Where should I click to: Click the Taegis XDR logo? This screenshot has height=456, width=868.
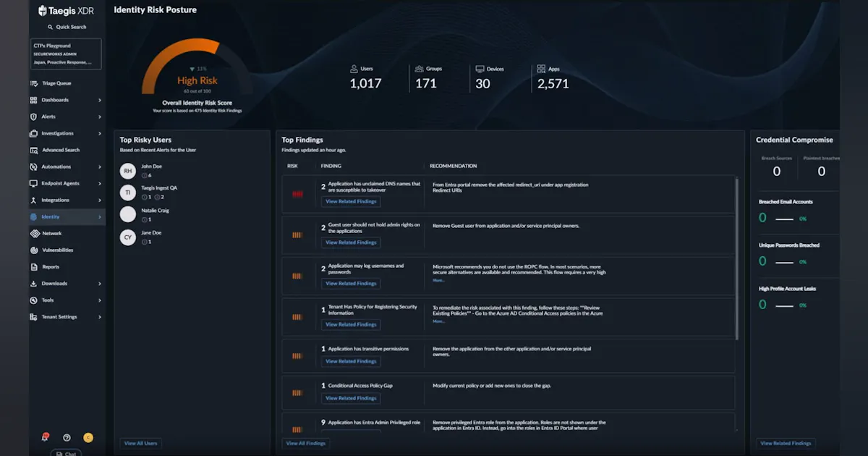67,10
